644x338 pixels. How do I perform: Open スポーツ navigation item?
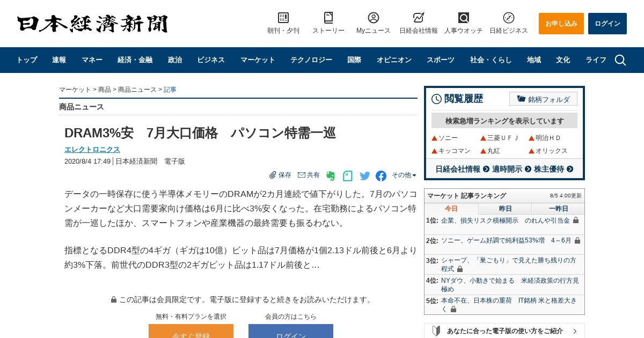441,60
